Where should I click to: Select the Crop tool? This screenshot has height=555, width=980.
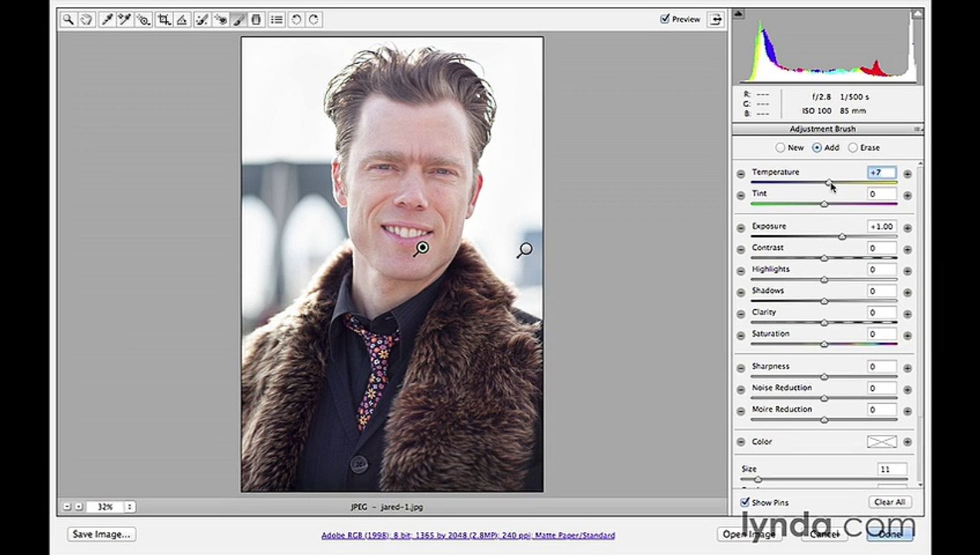164,20
